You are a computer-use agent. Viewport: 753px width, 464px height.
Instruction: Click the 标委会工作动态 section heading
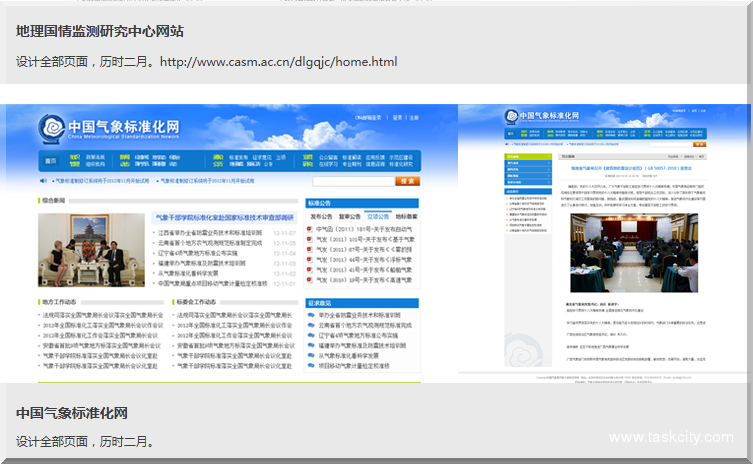tap(196, 302)
